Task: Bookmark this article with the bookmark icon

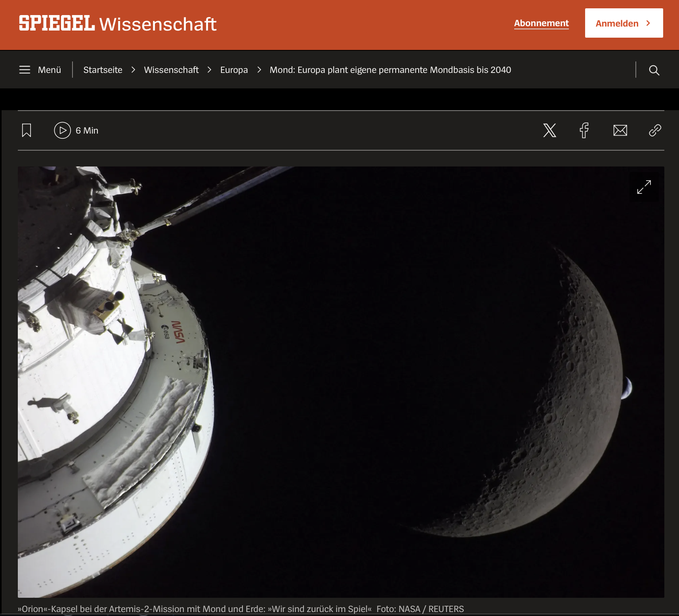Action: (x=27, y=130)
